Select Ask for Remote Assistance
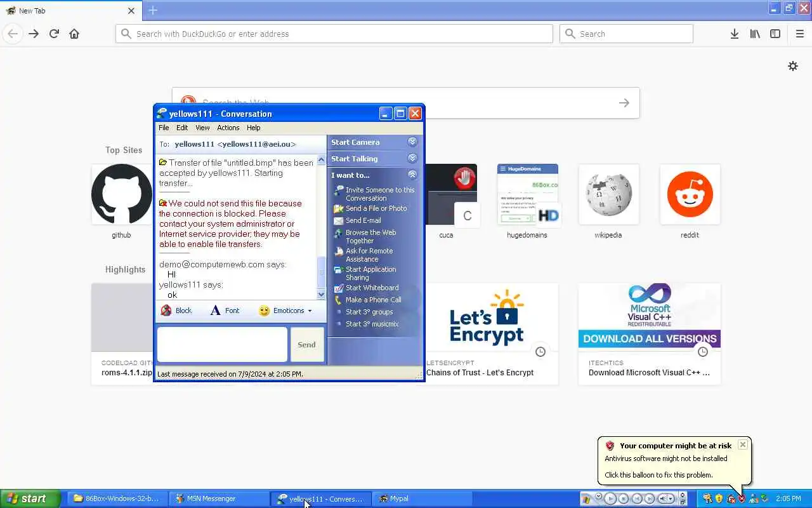This screenshot has height=508, width=812. pyautogui.click(x=363, y=255)
